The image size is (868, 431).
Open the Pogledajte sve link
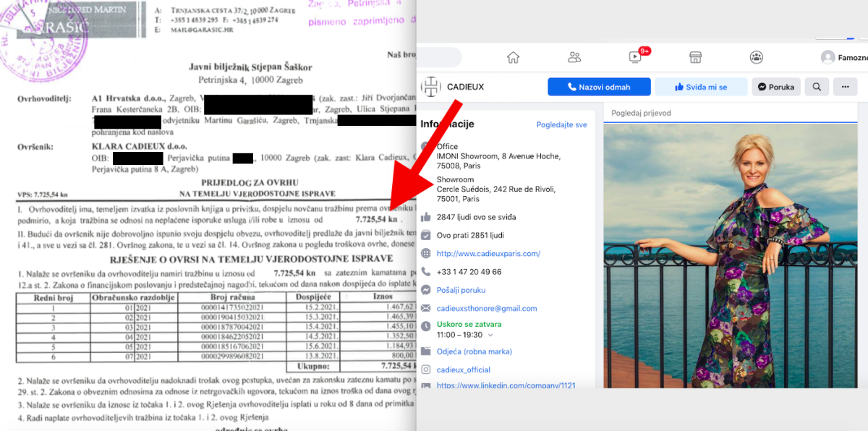(561, 125)
